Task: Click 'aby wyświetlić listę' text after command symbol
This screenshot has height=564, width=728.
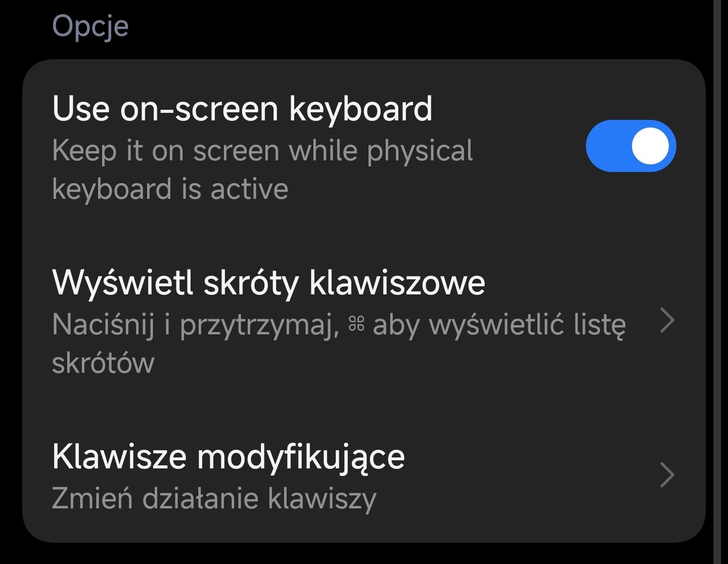Action: [499, 324]
